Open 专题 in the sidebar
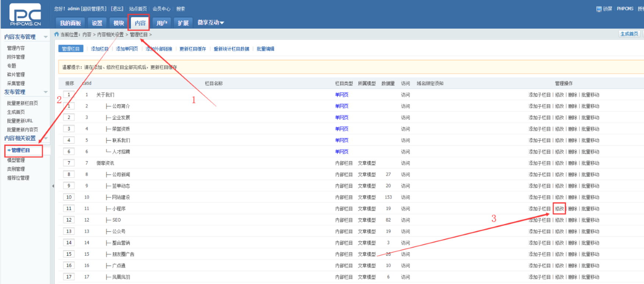The width and height of the screenshot is (644, 284). 11,66
